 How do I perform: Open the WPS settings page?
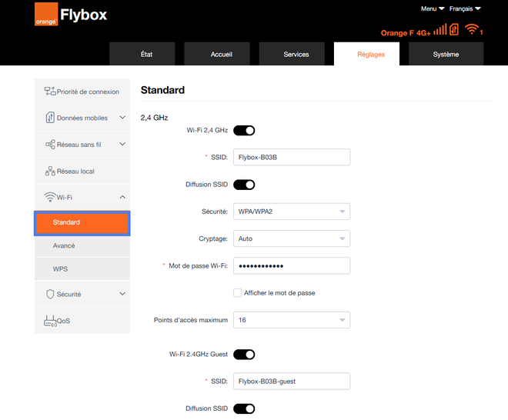82,268
